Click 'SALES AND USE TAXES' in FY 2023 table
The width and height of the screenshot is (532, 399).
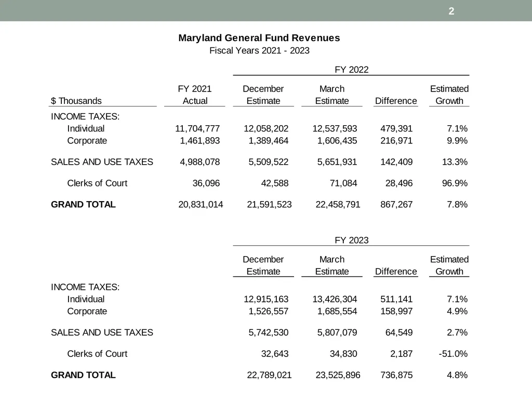pos(102,332)
